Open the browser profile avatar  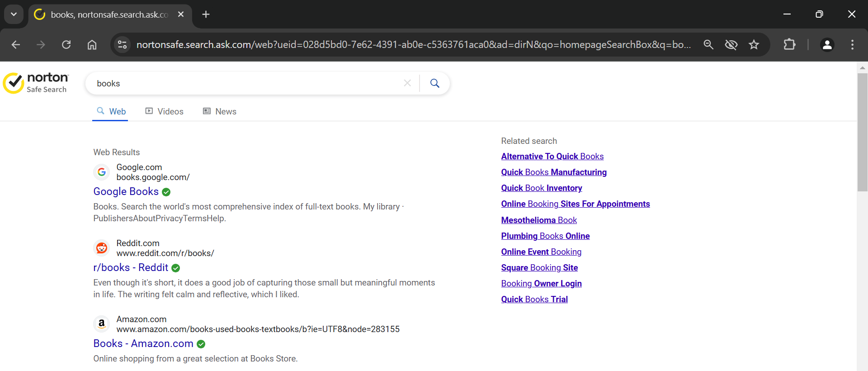pyautogui.click(x=827, y=45)
